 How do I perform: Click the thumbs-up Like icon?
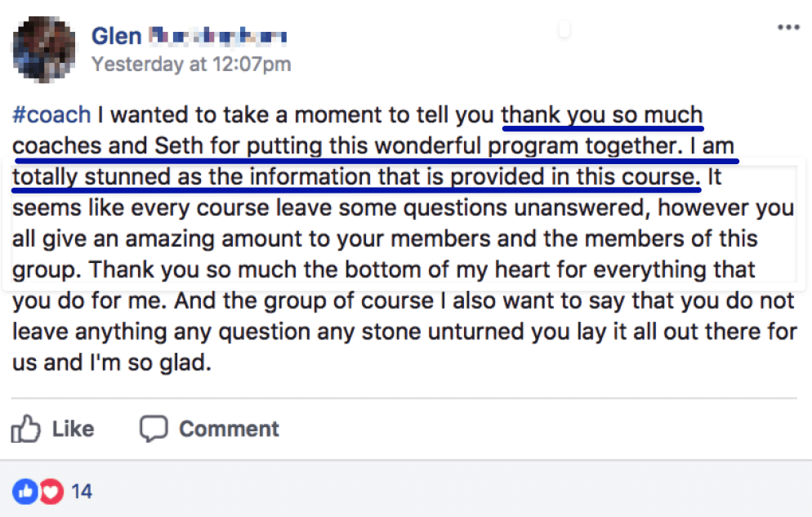point(26,429)
